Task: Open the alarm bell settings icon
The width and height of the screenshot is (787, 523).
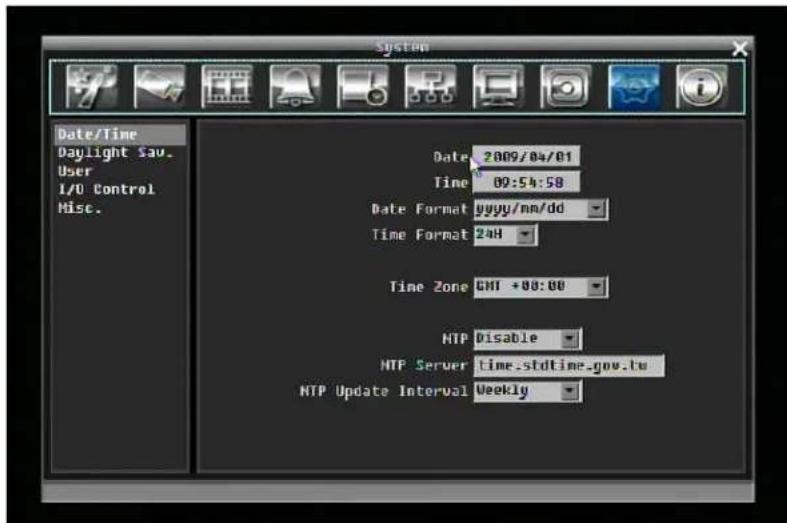Action: [295, 87]
